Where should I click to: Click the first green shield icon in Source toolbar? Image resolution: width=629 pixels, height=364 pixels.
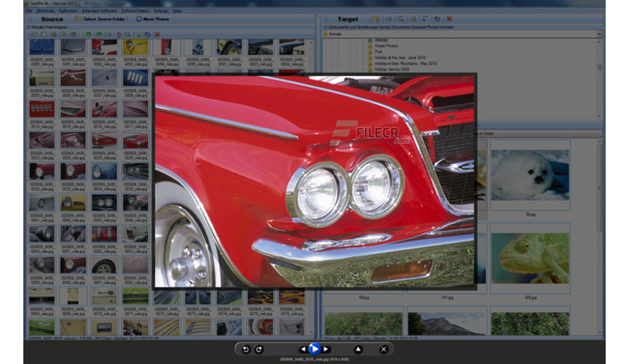click(89, 35)
